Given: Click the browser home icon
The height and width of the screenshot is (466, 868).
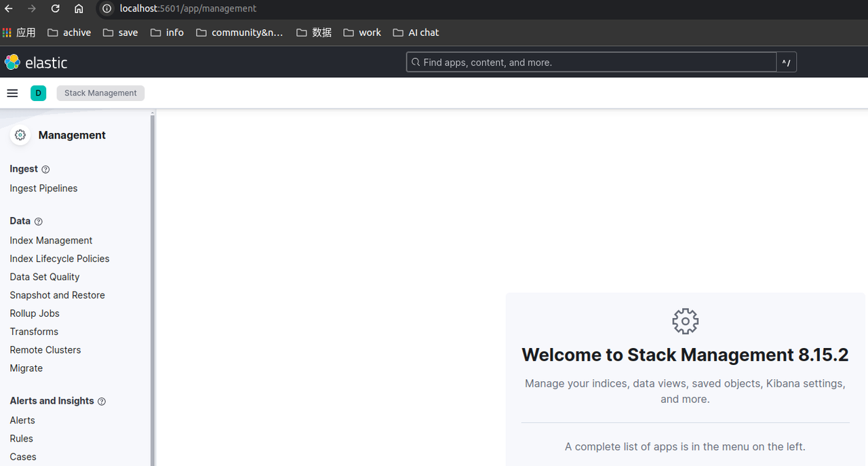Looking at the screenshot, I should [79, 9].
